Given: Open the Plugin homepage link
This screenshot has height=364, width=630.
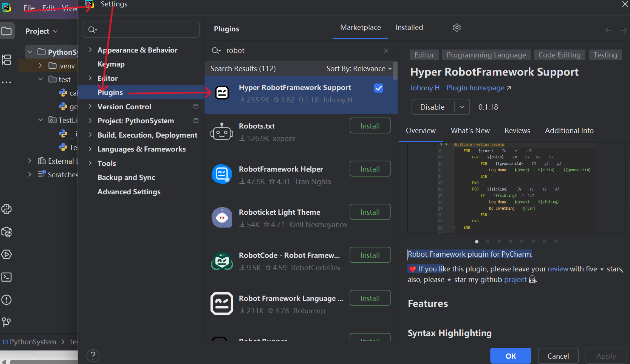Looking at the screenshot, I should [476, 88].
